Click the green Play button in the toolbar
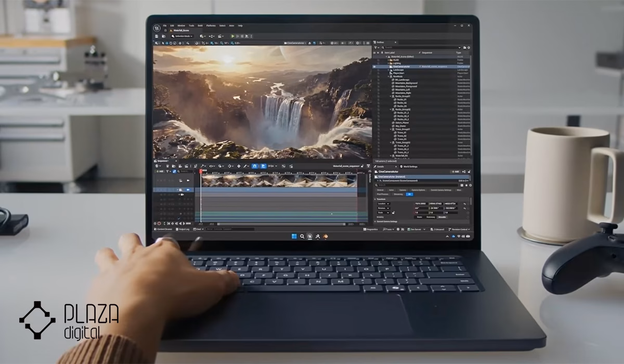Viewport: 624px width, 364px height. 233,36
